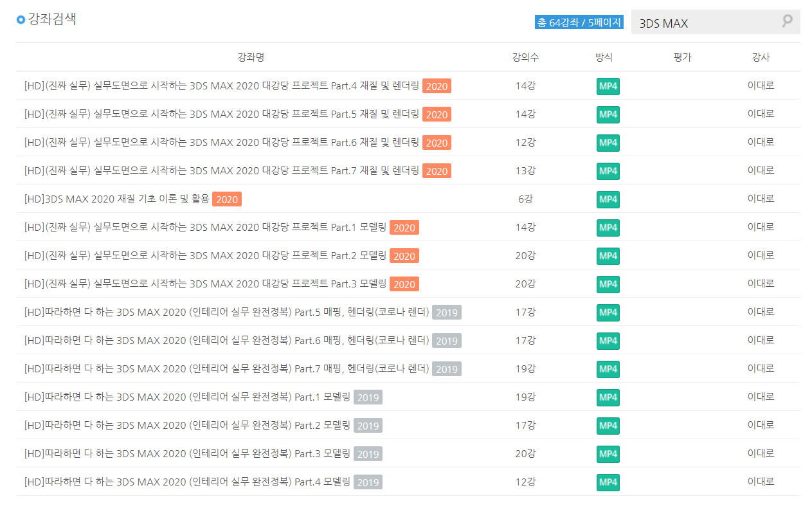
Task: Click the 강사 column header
Action: point(761,57)
